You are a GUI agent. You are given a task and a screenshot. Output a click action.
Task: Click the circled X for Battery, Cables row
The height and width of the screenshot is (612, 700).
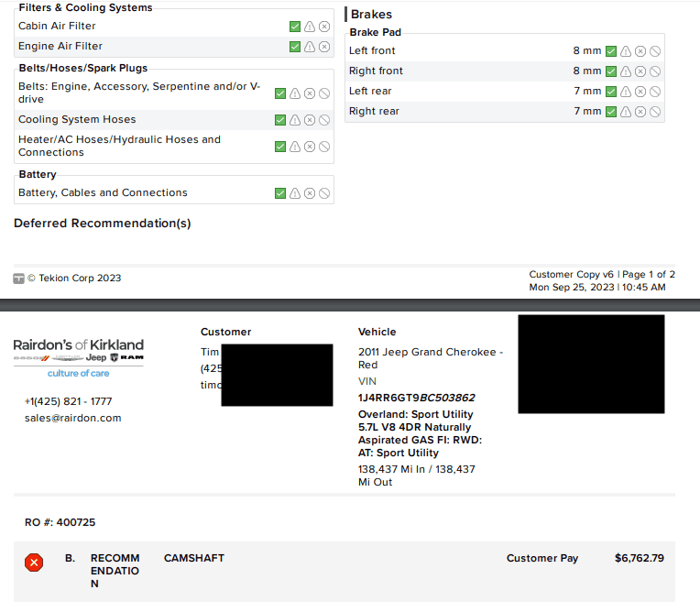point(310,193)
